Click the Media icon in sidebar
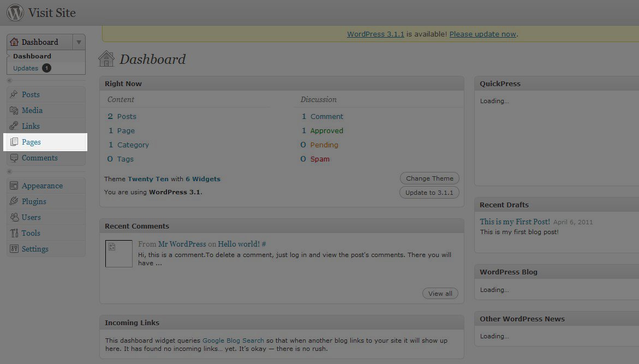The height and width of the screenshot is (364, 639). tap(14, 110)
